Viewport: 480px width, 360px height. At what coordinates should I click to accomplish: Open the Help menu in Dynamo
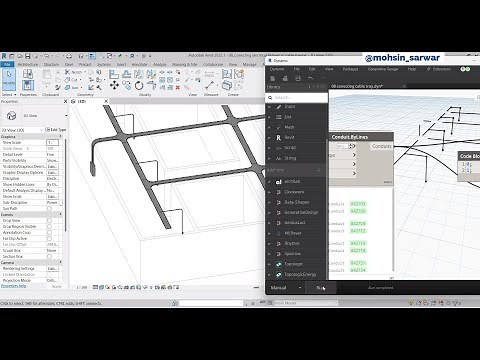click(412, 69)
